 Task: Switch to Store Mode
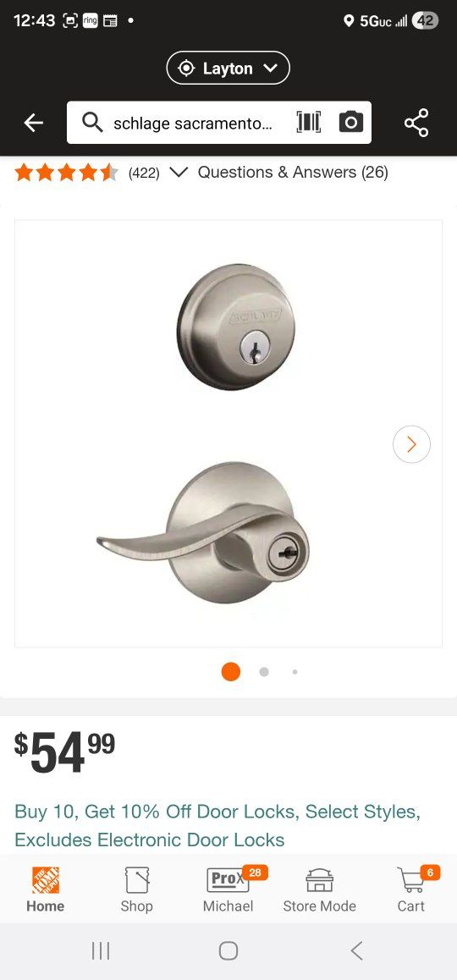(x=319, y=889)
